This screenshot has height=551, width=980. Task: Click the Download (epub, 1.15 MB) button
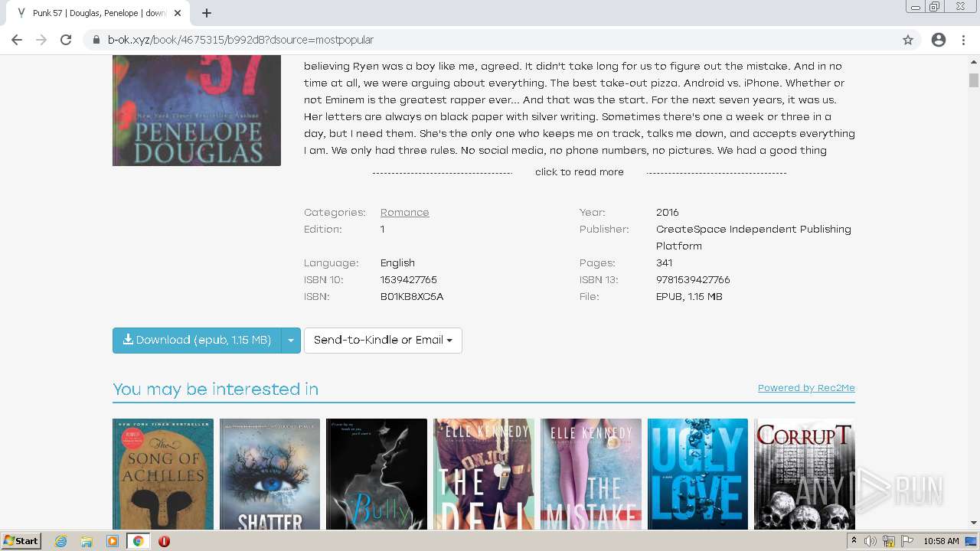pos(197,341)
